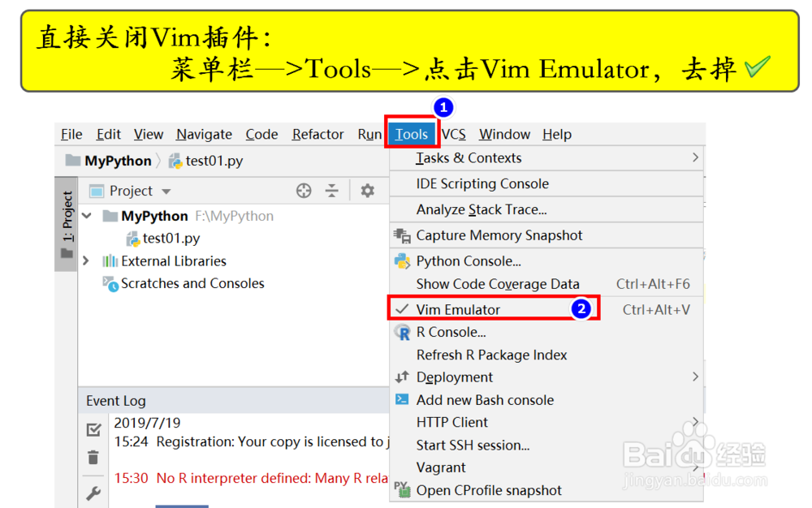Open the Code menu
This screenshot has width=812, height=508.
(261, 135)
